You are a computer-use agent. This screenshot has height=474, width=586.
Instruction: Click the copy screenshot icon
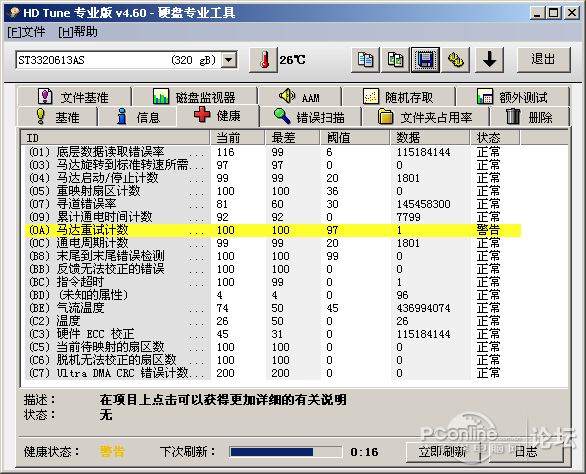coord(395,60)
